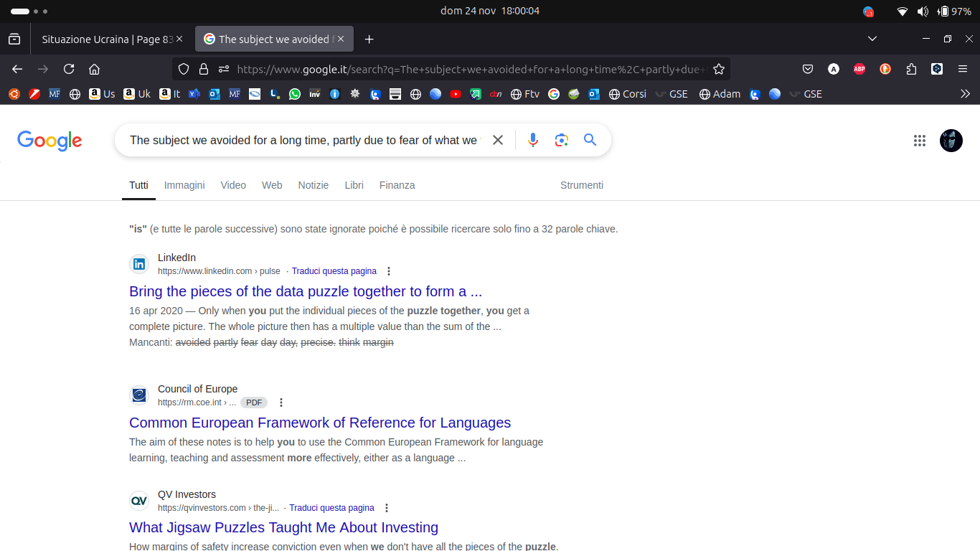Switch to the Situazione Ucraina tab
The width and height of the screenshot is (980, 551).
click(106, 39)
